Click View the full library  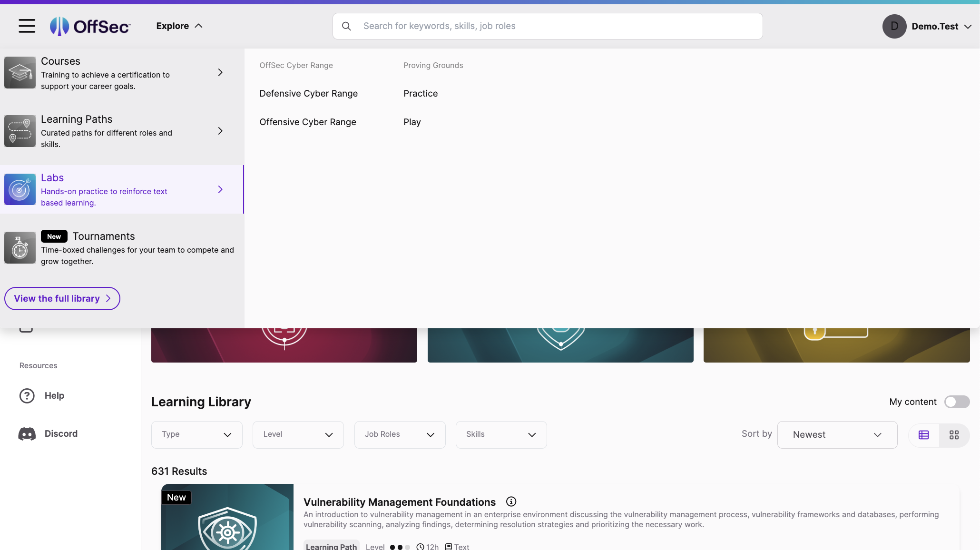62,298
